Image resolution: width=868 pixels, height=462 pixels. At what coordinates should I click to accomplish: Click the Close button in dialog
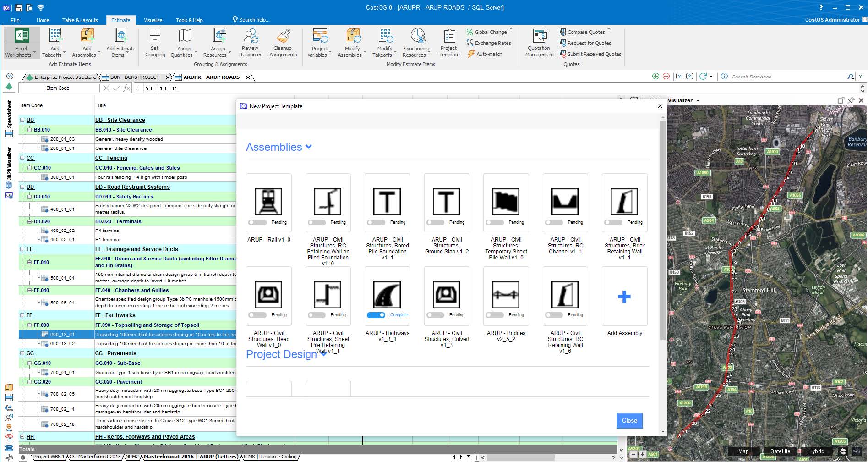(x=629, y=420)
